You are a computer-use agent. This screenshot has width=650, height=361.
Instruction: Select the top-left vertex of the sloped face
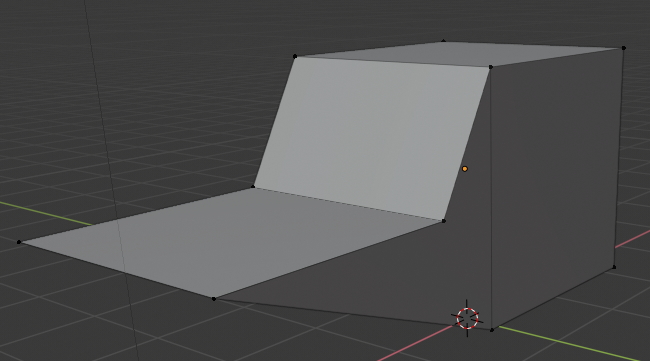click(x=295, y=56)
